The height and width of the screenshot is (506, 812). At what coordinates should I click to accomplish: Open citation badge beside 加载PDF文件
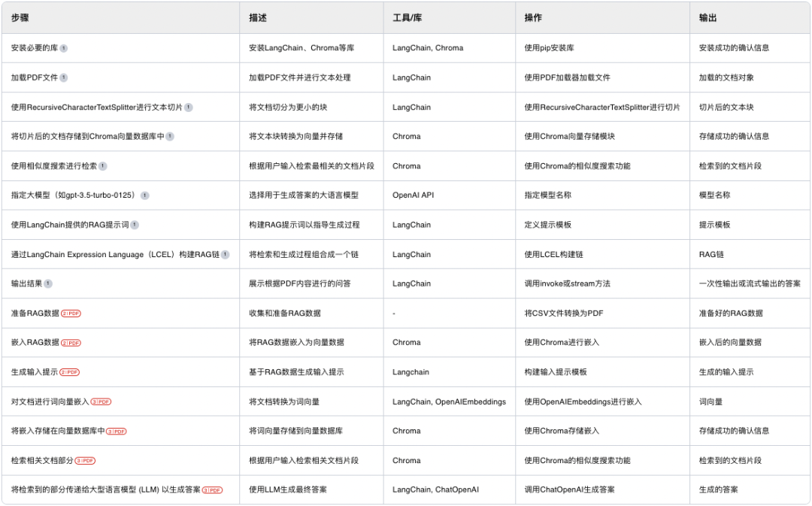(63, 77)
